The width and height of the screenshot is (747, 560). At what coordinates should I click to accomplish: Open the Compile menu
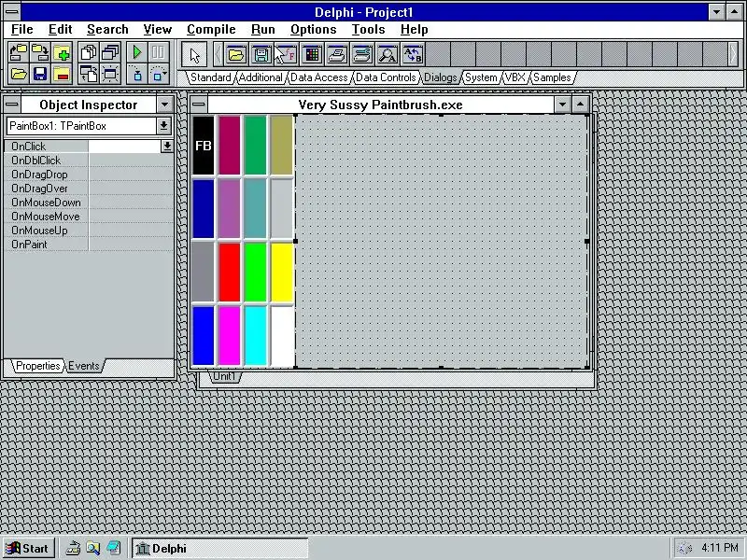point(211,30)
